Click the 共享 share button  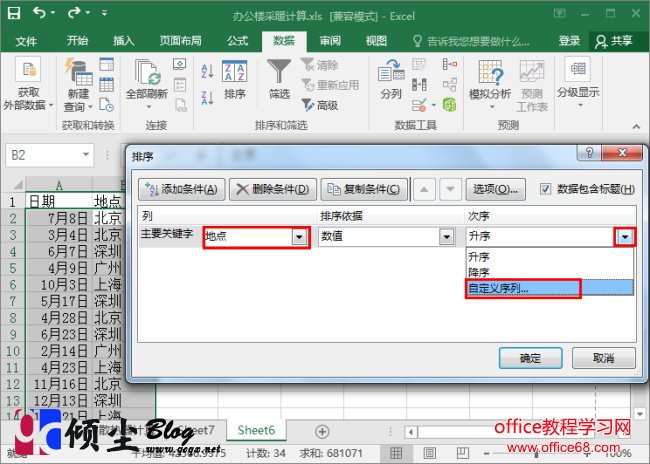coord(614,41)
